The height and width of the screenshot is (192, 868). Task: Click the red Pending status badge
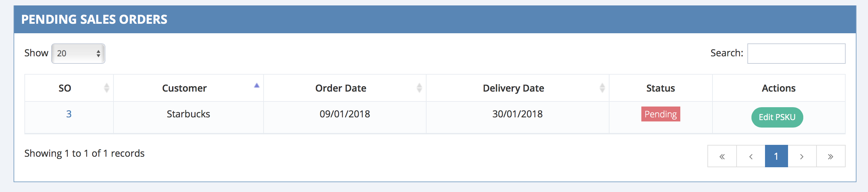(660, 114)
